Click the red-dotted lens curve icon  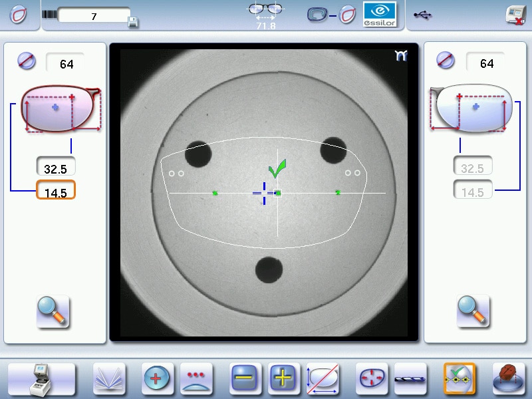click(196, 379)
